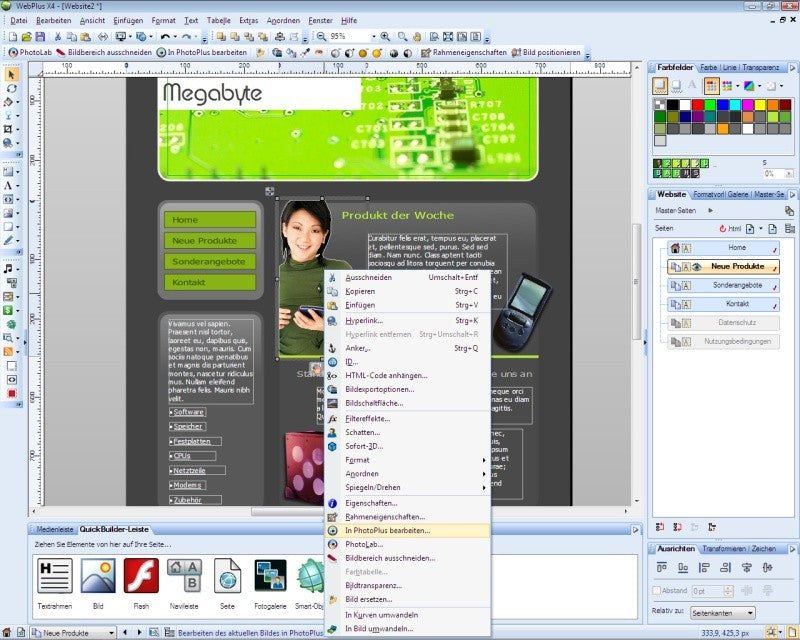Select the artistic text A tool
The image size is (800, 640).
point(8,186)
